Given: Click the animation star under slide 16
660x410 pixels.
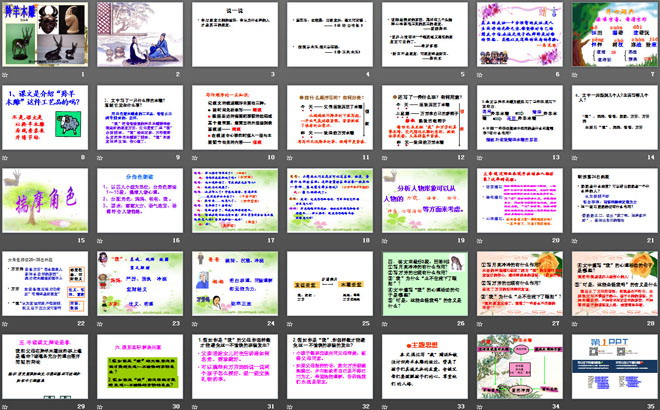Looking at the screenshot, I should tap(100, 241).
